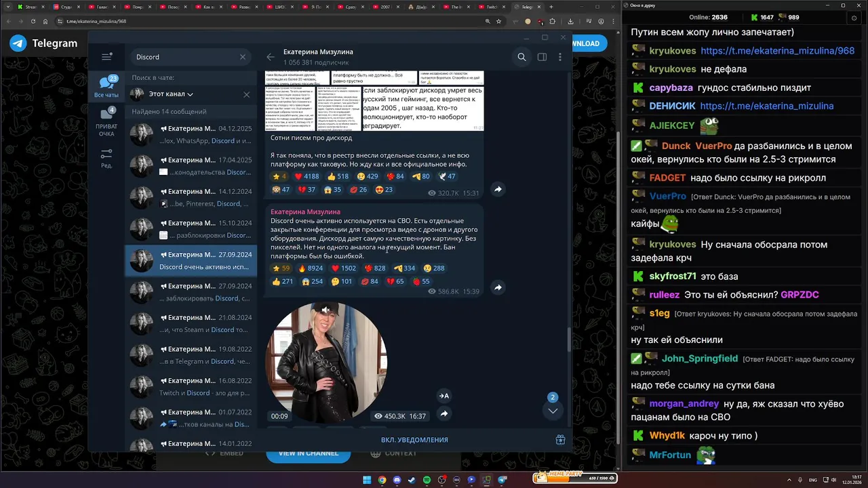This screenshot has height=488, width=868.
Task: Bookmark this page with star icon
Action: point(498,21)
